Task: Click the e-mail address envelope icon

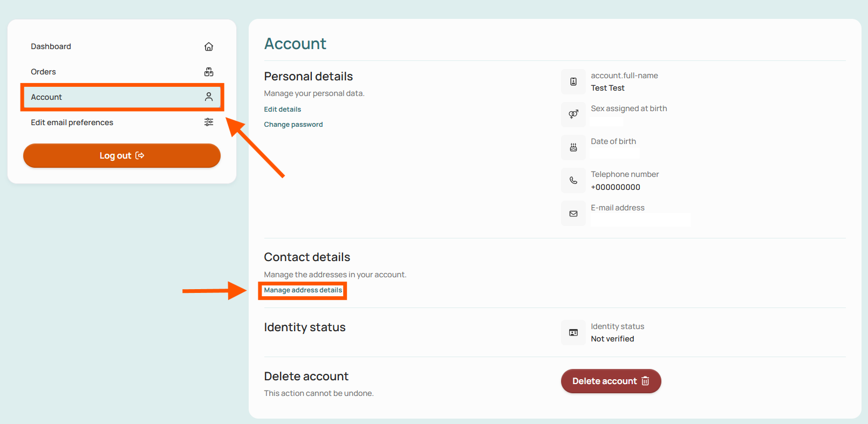Action: pyautogui.click(x=573, y=214)
